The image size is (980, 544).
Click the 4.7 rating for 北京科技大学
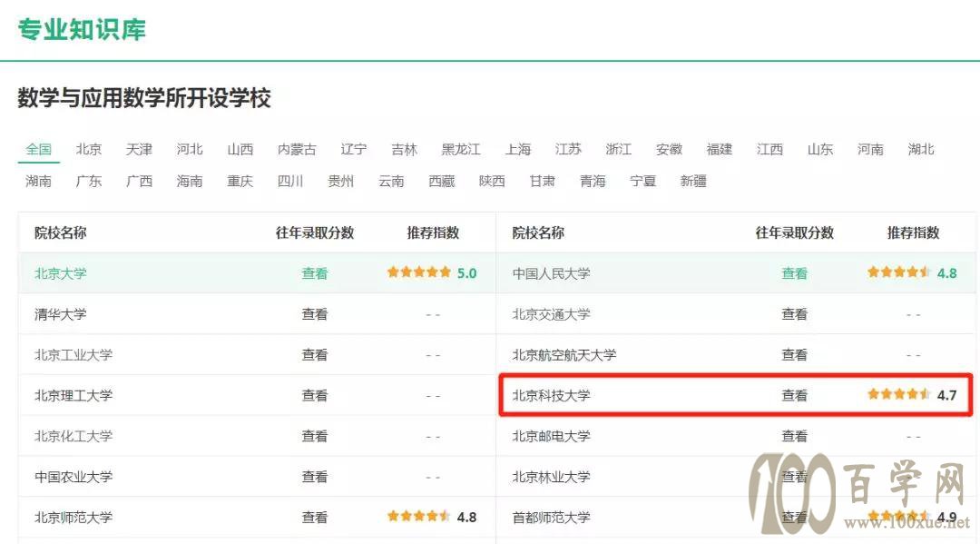click(913, 394)
